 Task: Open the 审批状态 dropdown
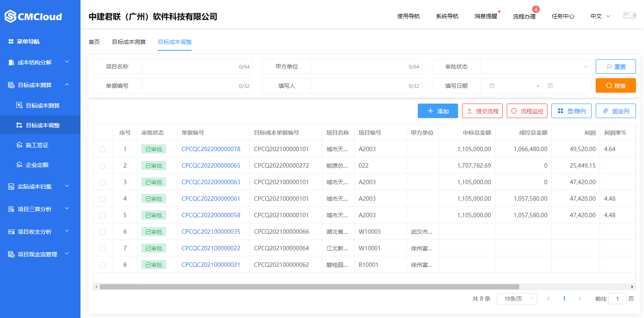pos(536,67)
